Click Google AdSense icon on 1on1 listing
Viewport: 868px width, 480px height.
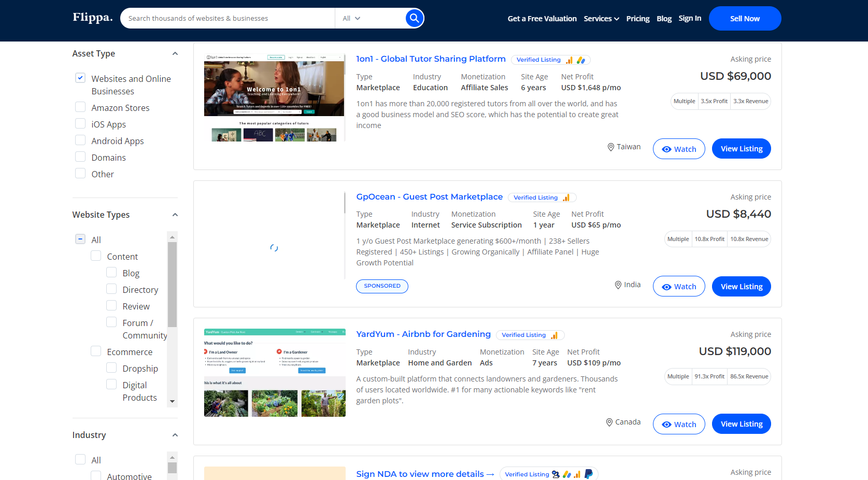coord(581,60)
